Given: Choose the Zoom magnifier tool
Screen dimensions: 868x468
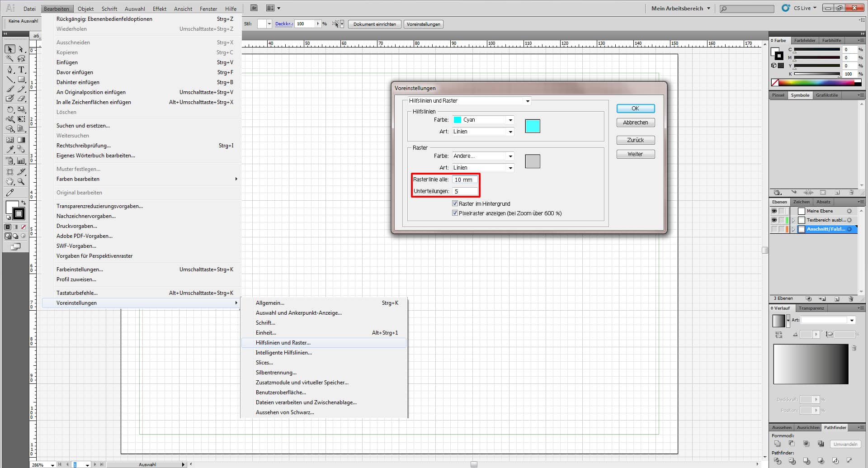Looking at the screenshot, I should click(x=21, y=182).
